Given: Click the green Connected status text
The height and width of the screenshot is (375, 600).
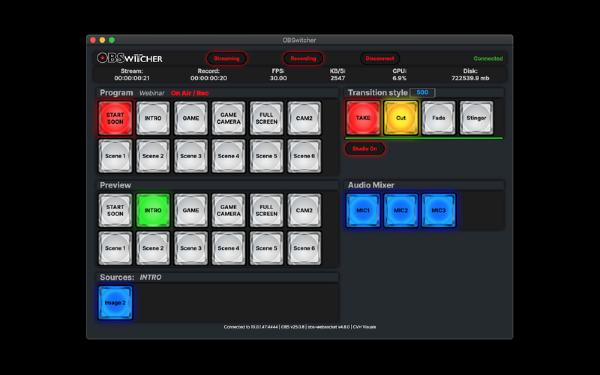Looking at the screenshot, I should click(x=488, y=59).
